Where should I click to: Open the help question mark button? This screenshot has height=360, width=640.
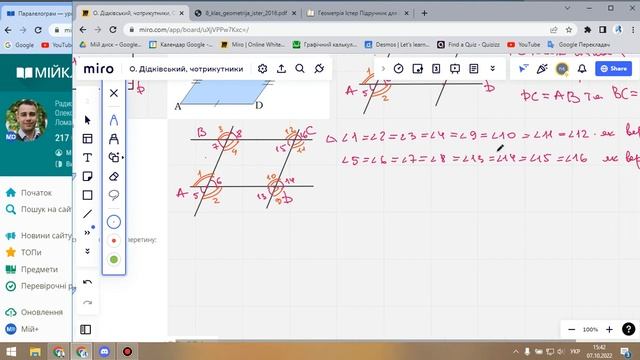[x=629, y=329]
